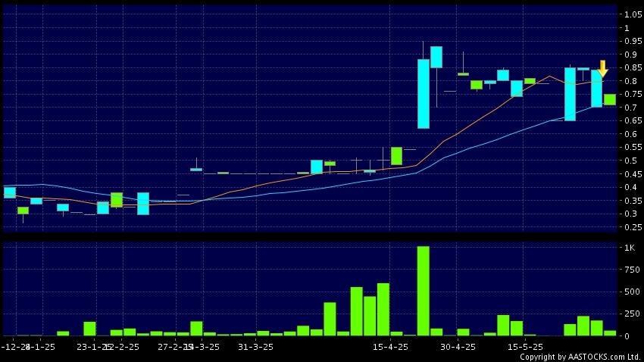
Task: Select the 0.25 price axis label
Action: [x=633, y=227]
